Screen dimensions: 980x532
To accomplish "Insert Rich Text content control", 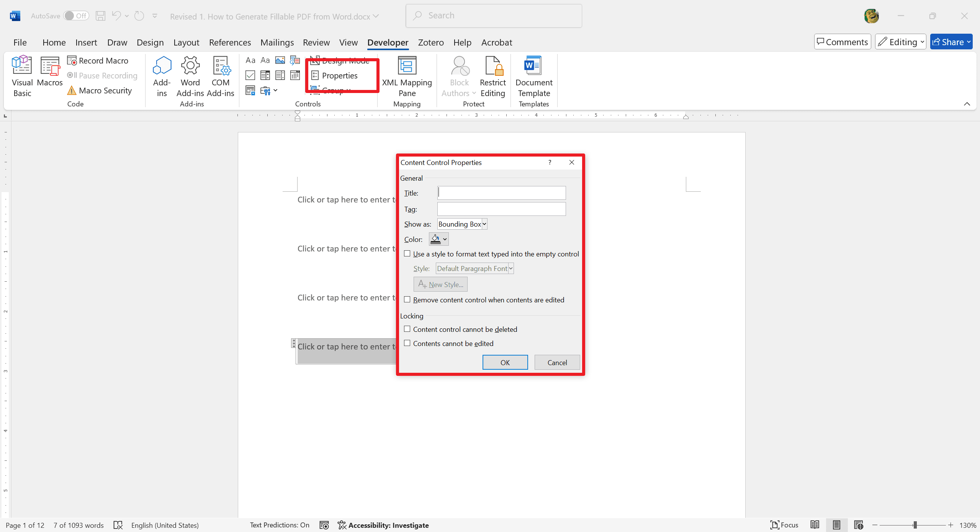I will [x=250, y=60].
